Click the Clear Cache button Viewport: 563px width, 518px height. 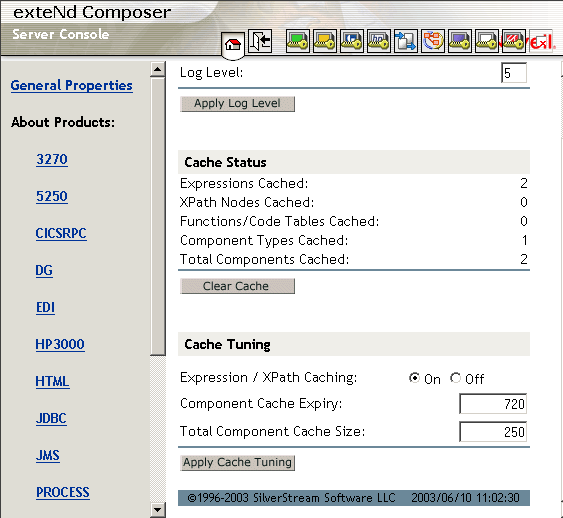click(237, 286)
